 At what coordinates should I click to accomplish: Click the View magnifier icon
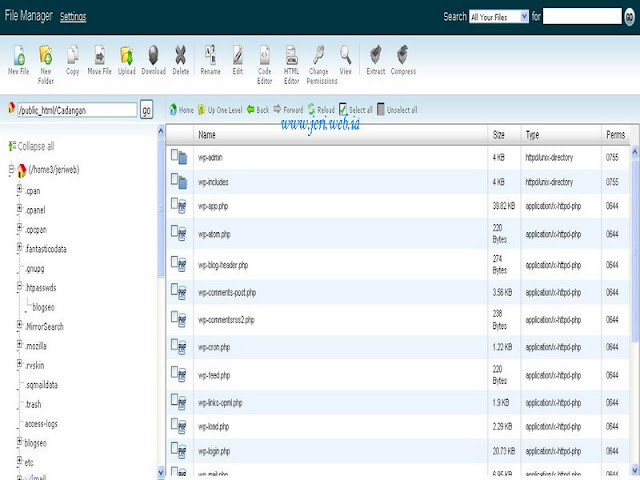pyautogui.click(x=345, y=56)
